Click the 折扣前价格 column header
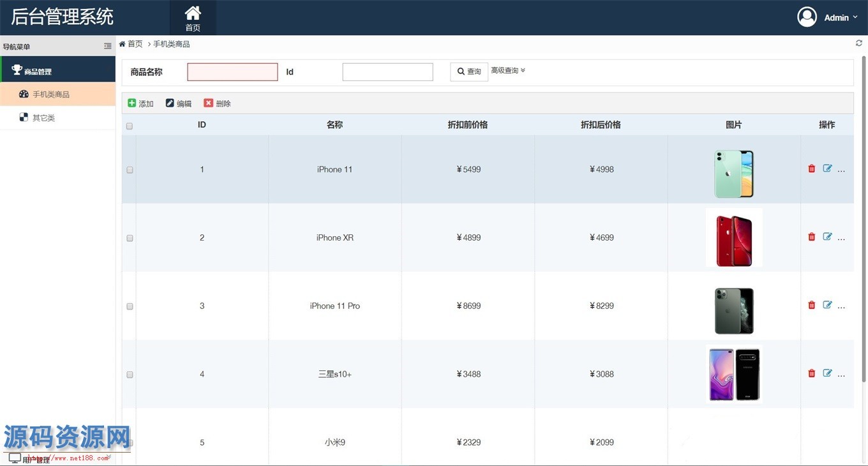 click(468, 125)
